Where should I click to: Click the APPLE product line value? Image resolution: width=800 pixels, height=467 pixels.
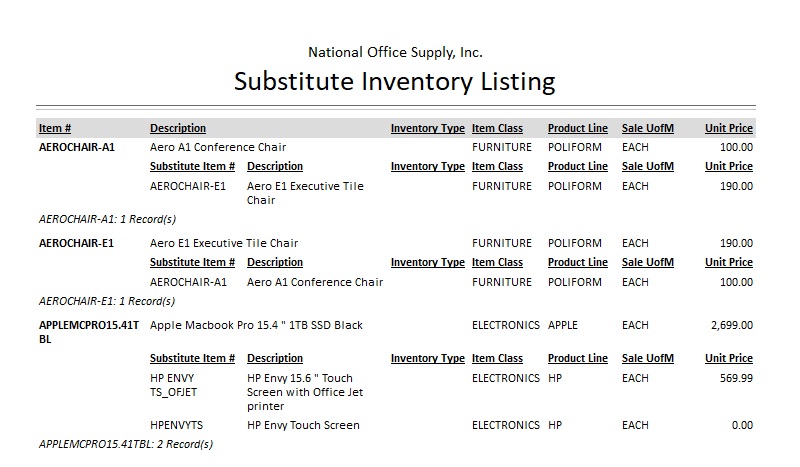point(563,325)
